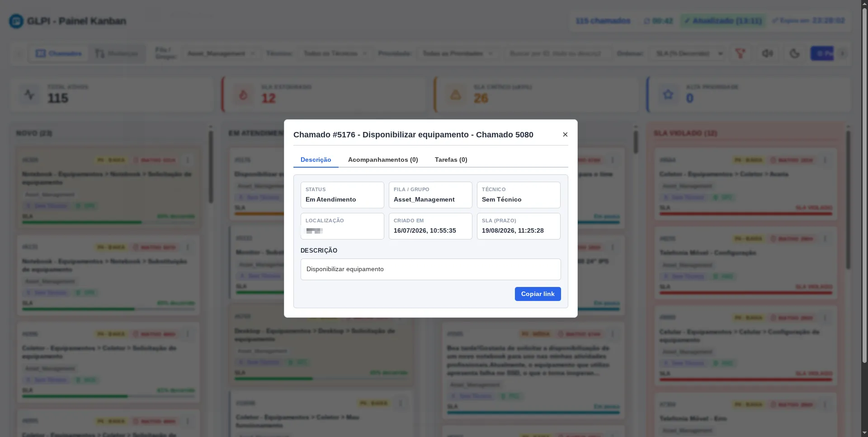This screenshot has width=868, height=437.
Task: Open the Tarefas (0) tab
Action: coord(451,160)
